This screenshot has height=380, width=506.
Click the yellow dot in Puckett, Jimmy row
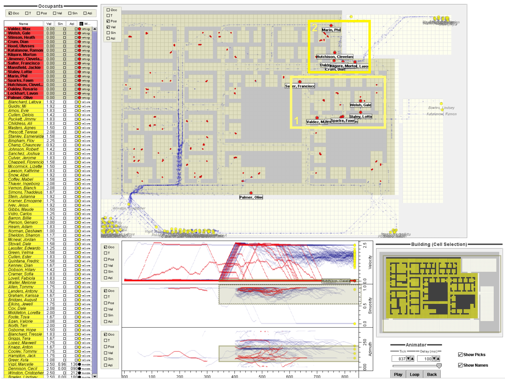tap(79, 119)
